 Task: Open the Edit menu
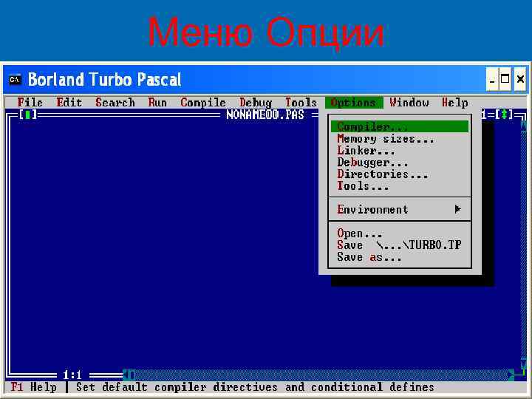point(69,103)
